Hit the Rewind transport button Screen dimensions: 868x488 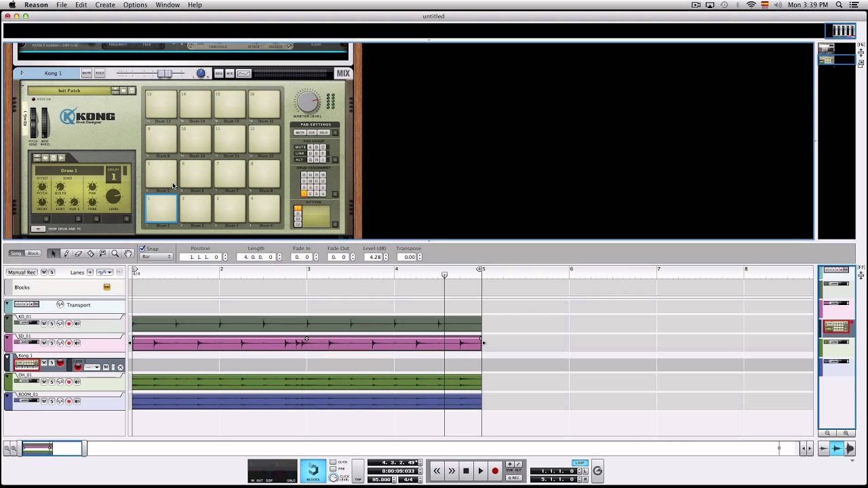(437, 470)
